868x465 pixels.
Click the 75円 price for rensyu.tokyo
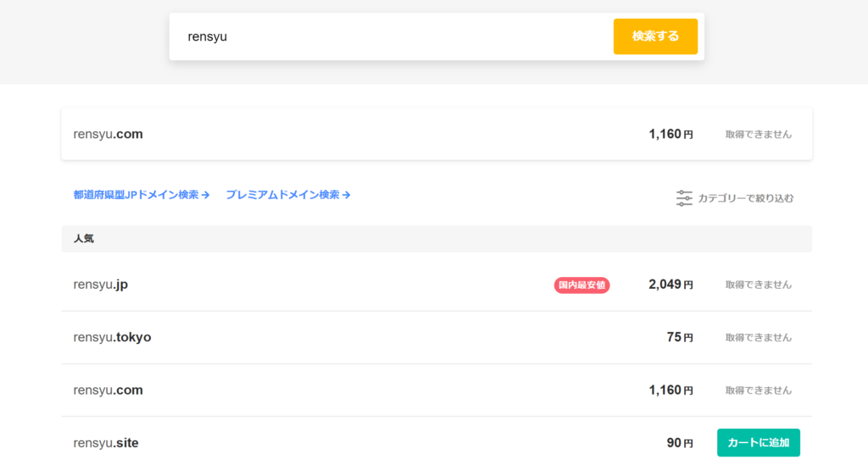click(x=679, y=337)
